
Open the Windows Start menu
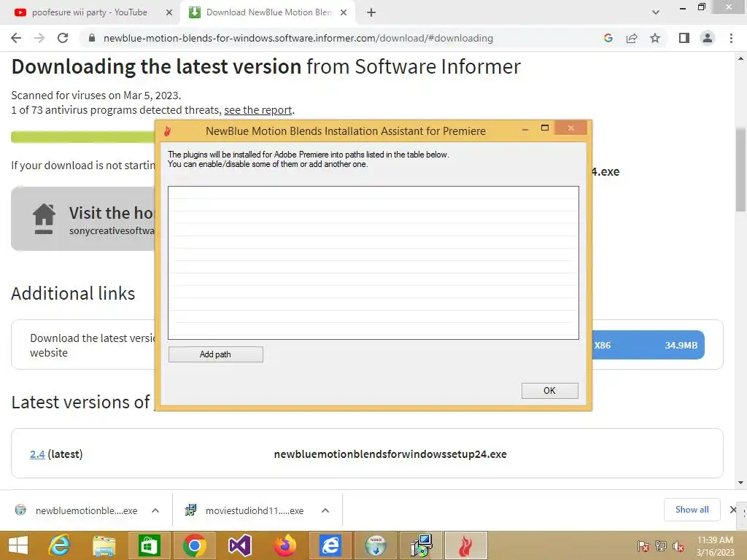18,545
